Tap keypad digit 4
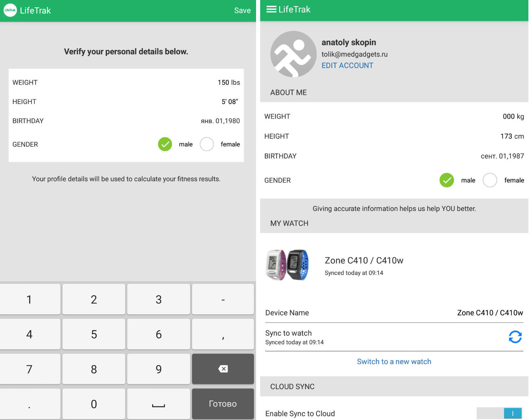Image resolution: width=529 pixels, height=420 pixels. pyautogui.click(x=29, y=334)
